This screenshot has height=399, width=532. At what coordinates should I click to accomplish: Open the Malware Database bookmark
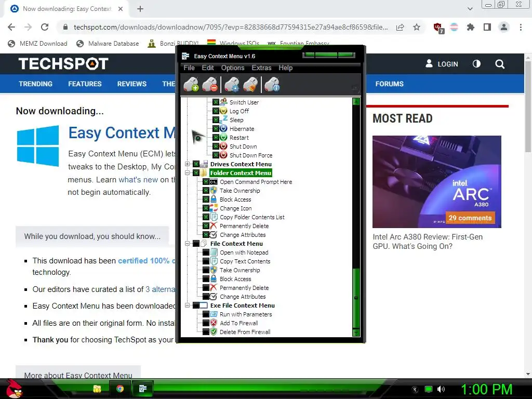108,44
